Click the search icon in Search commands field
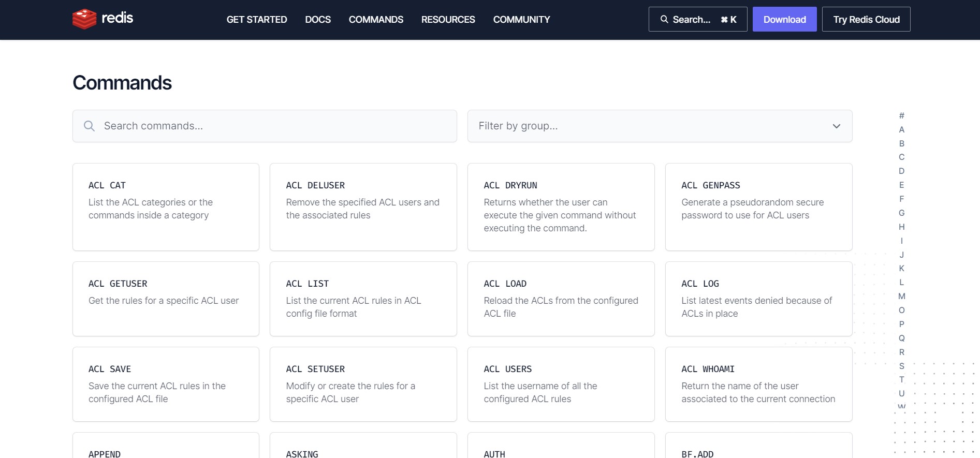This screenshot has width=980, height=458. coord(89,126)
